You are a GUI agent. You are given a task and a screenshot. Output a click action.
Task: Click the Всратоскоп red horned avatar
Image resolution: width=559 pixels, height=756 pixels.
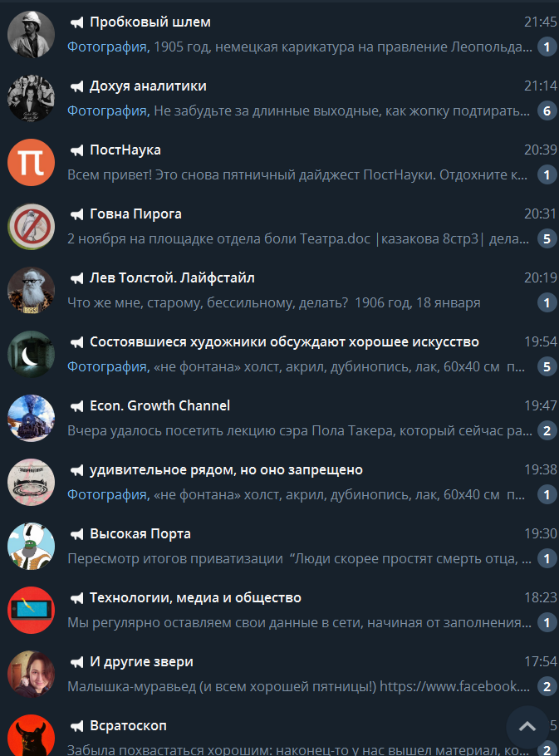click(x=31, y=736)
